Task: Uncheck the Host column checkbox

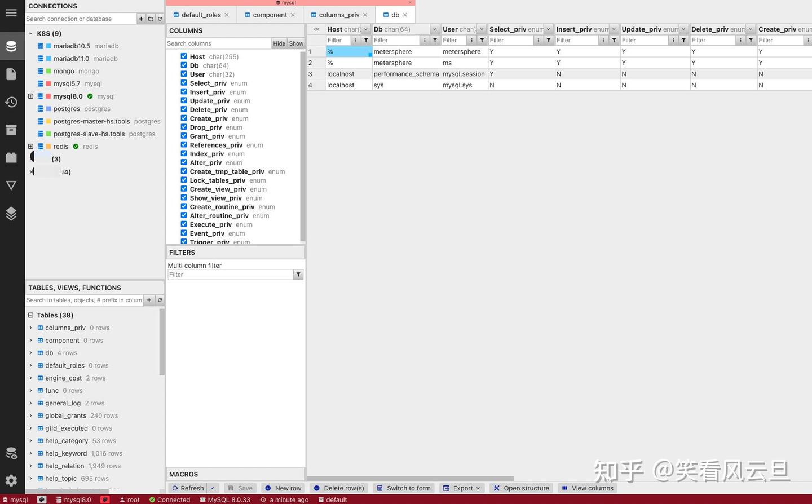Action: point(183,56)
